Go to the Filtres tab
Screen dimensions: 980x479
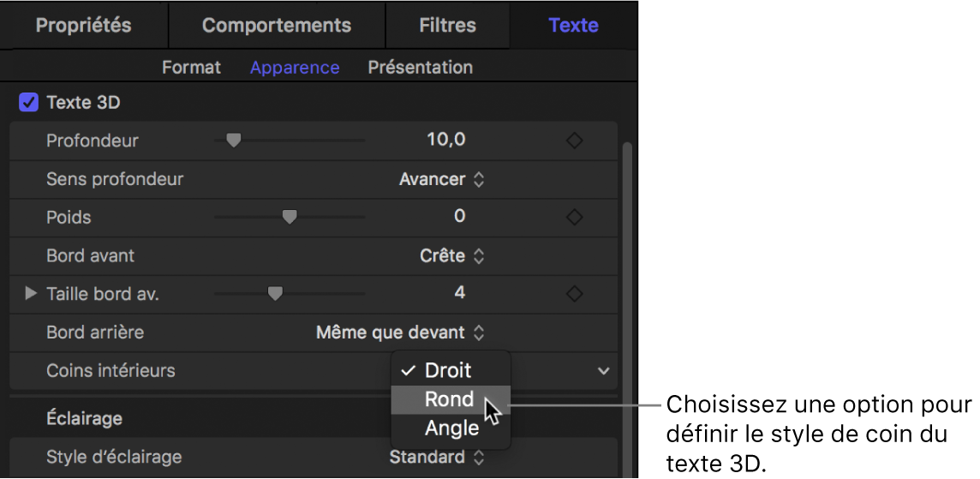447,25
